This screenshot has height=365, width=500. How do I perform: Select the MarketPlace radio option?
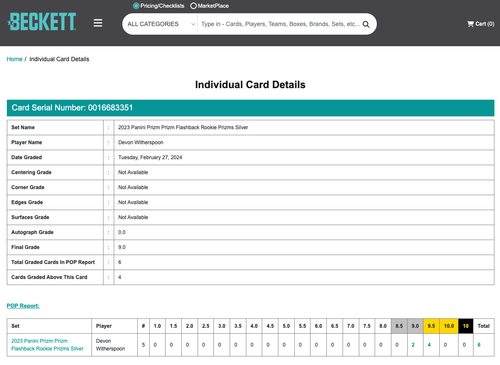pos(193,6)
